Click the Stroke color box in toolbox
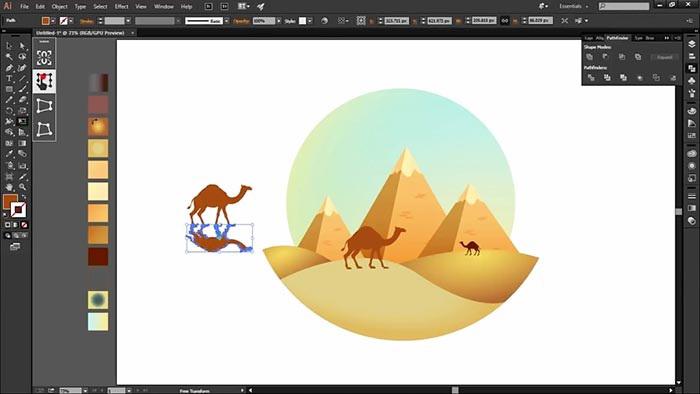The height and width of the screenshot is (394, 700). 18,209
